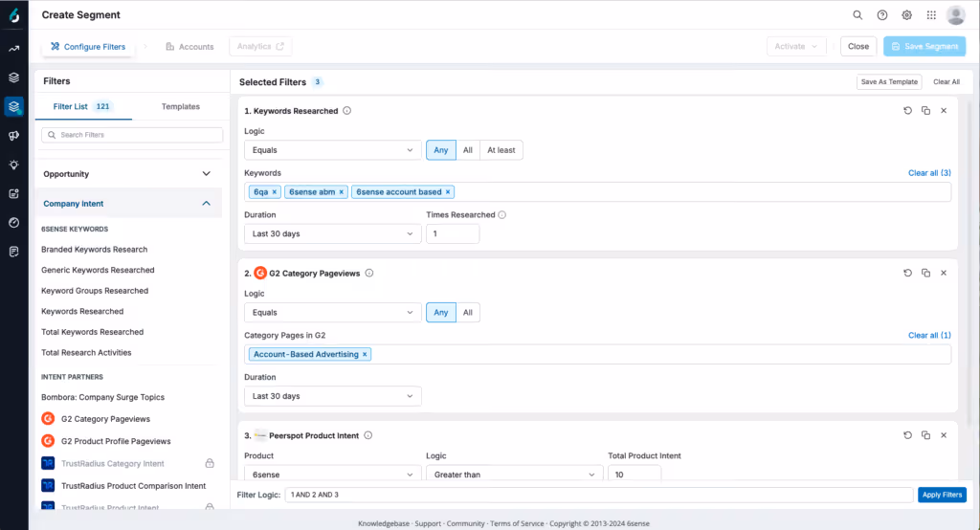Screen dimensions: 980x530
Task: Open the settings gear icon
Action: tap(907, 15)
